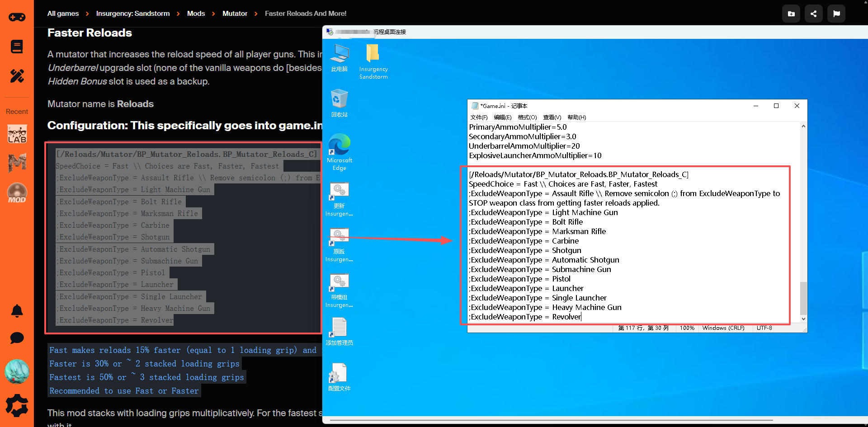The image size is (868, 427).
Task: Maximize the Game.ini Notepad window
Action: [x=776, y=106]
